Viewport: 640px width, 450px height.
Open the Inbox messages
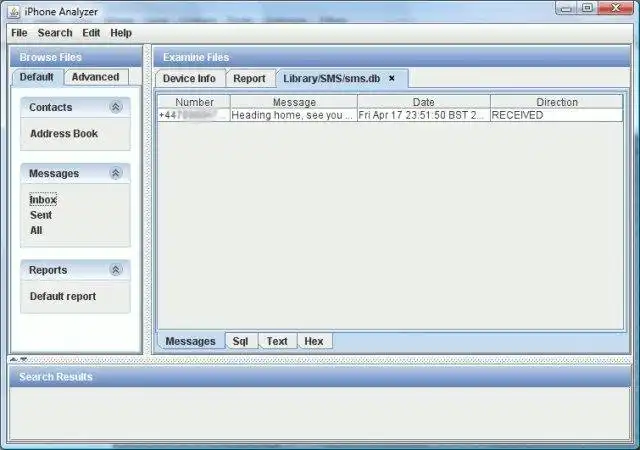tap(43, 200)
